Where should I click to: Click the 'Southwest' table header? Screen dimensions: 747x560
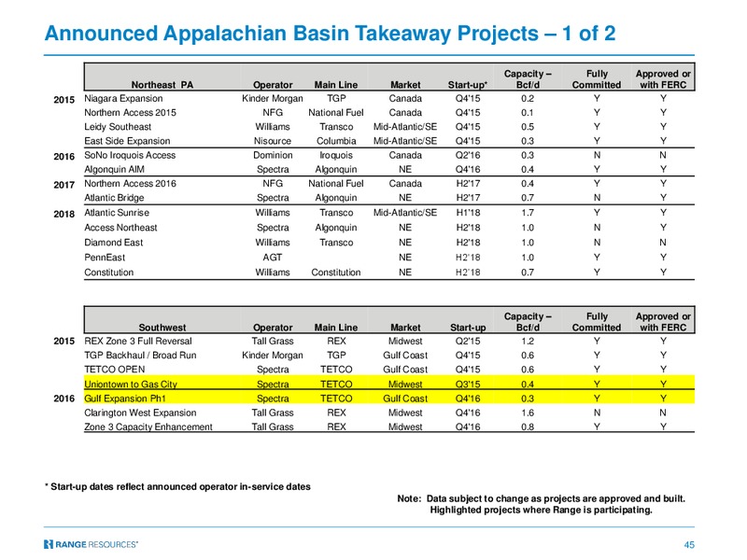coord(162,328)
